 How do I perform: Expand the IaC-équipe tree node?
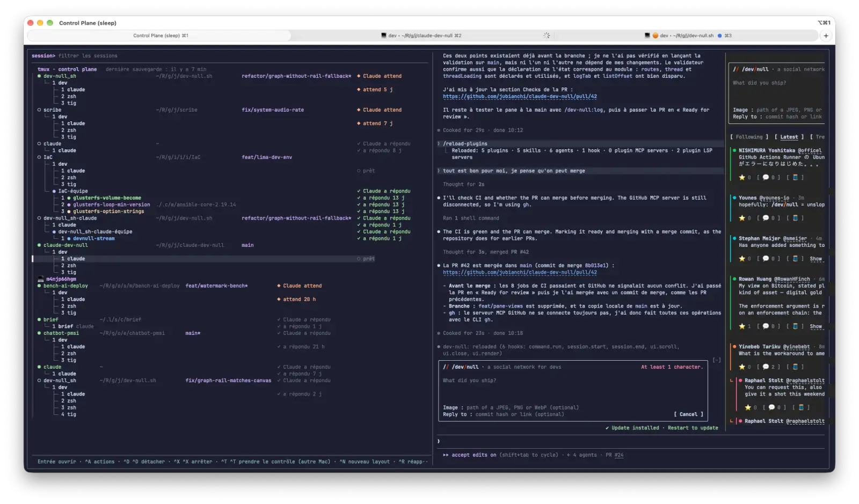(x=70, y=191)
